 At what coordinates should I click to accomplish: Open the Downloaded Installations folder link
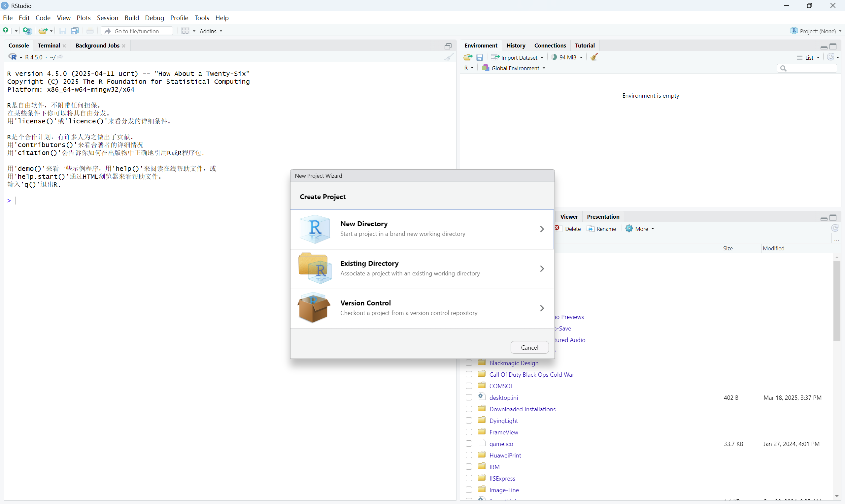click(x=522, y=409)
